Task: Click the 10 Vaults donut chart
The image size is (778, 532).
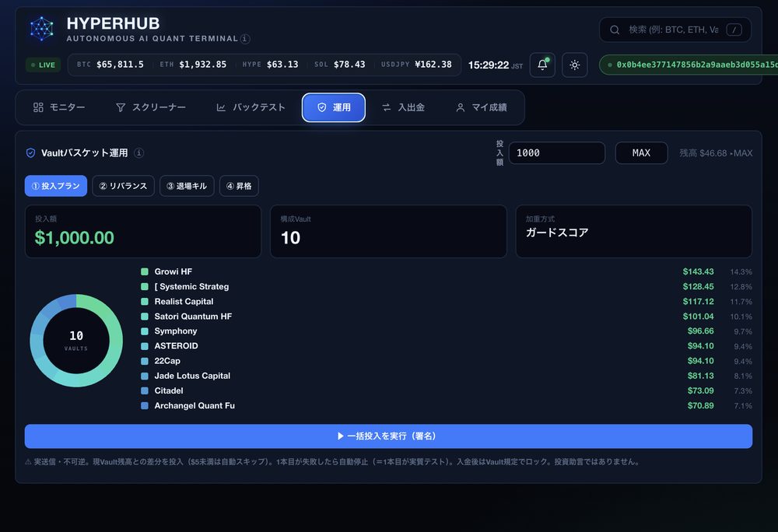Action: click(x=76, y=341)
